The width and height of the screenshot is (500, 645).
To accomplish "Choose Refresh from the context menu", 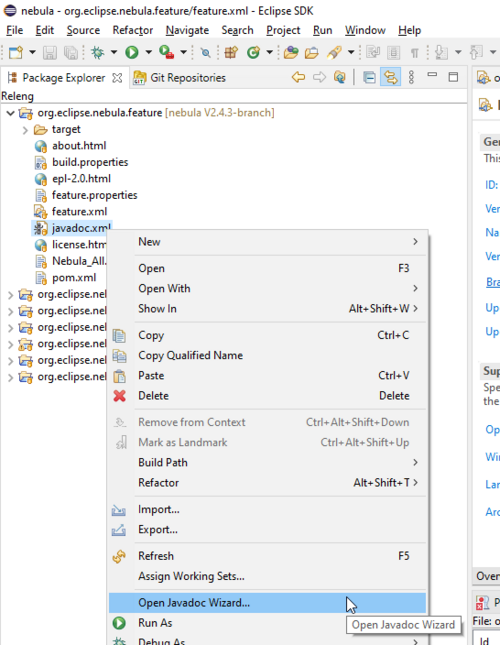I will [267, 556].
